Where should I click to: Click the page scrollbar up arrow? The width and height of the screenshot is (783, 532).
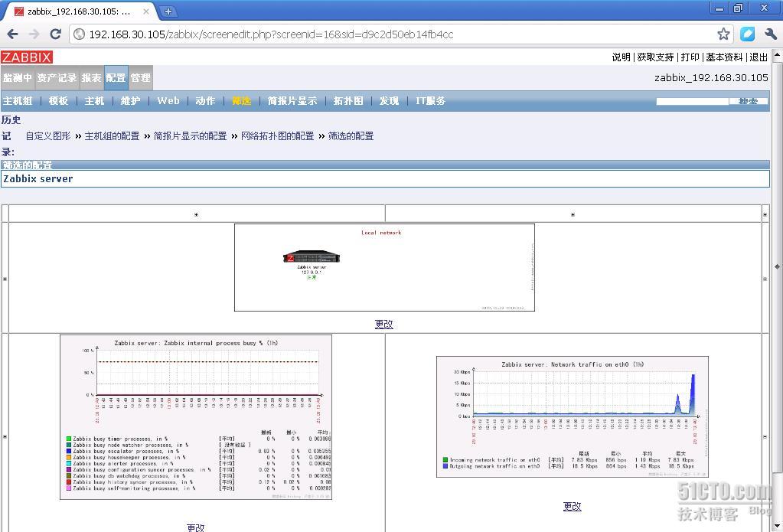coord(777,55)
